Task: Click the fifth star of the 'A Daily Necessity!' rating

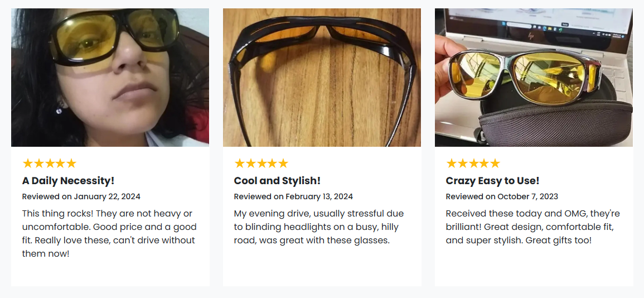Action: coord(71,164)
